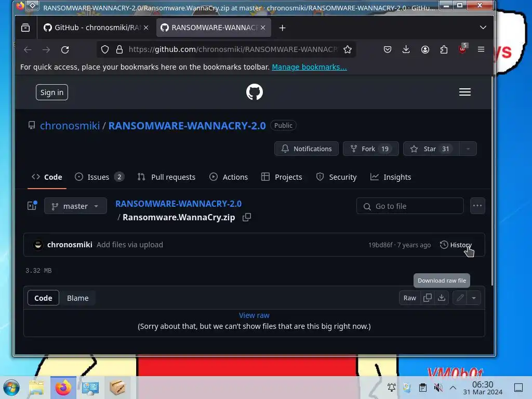532x399 pixels.
Task: Open the Pull requests tab
Action: click(x=166, y=177)
